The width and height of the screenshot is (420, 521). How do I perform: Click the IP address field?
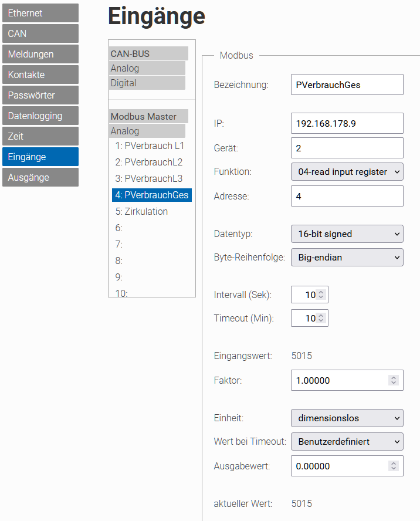point(347,123)
